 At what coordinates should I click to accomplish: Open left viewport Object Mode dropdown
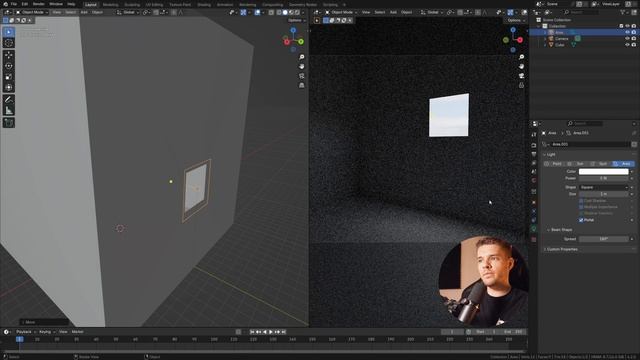[x=32, y=13]
